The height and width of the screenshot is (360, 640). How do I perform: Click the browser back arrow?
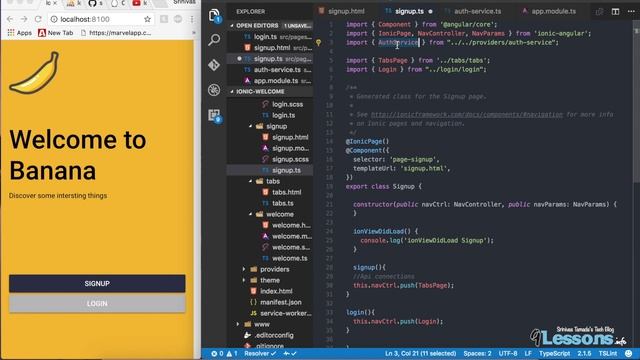tap(10, 19)
